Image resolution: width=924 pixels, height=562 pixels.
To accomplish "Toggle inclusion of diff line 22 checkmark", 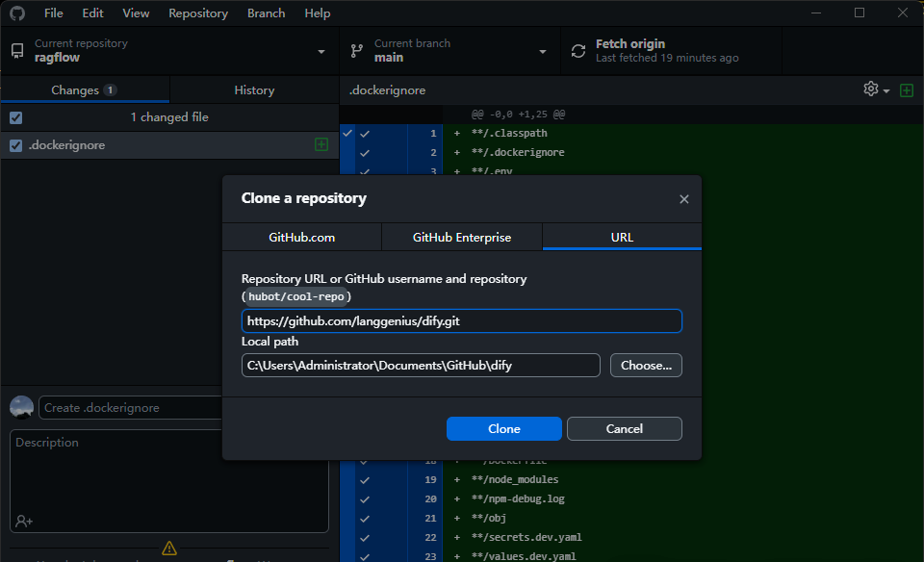I will click(365, 538).
